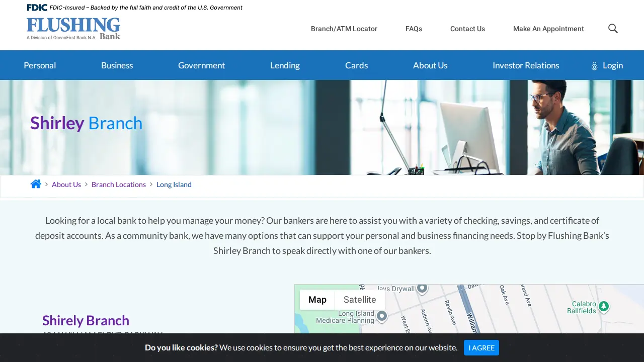Open the Long Island breadcrumb link

click(x=174, y=185)
